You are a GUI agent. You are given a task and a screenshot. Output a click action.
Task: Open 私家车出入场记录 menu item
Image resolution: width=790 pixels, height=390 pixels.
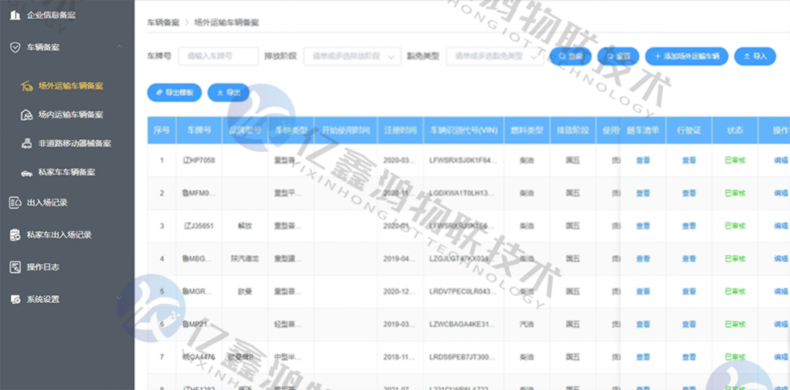click(59, 235)
